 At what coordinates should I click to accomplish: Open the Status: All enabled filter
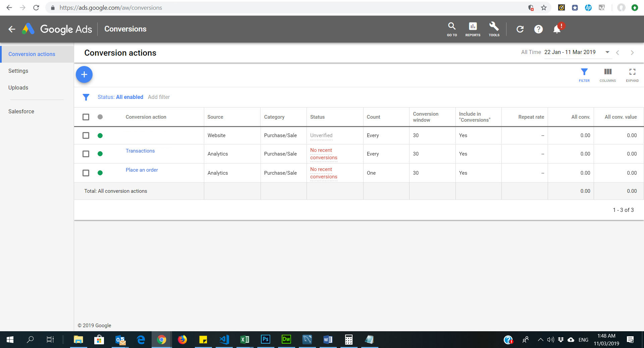point(120,97)
